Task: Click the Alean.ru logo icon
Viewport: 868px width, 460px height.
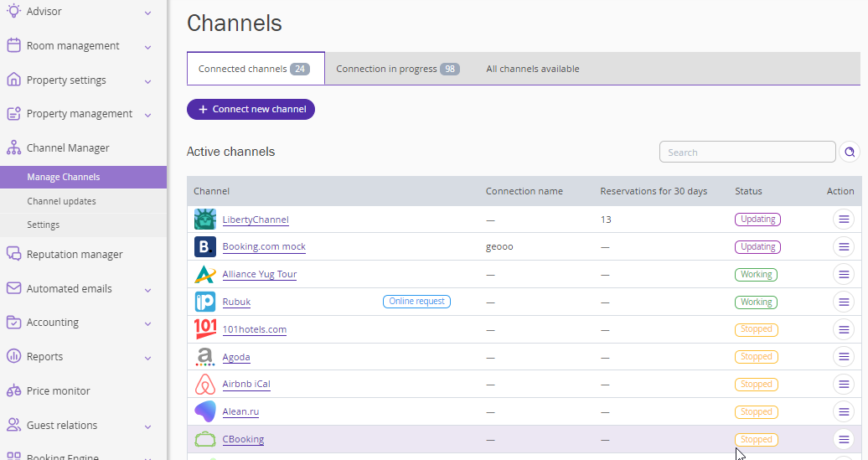Action: 204,412
